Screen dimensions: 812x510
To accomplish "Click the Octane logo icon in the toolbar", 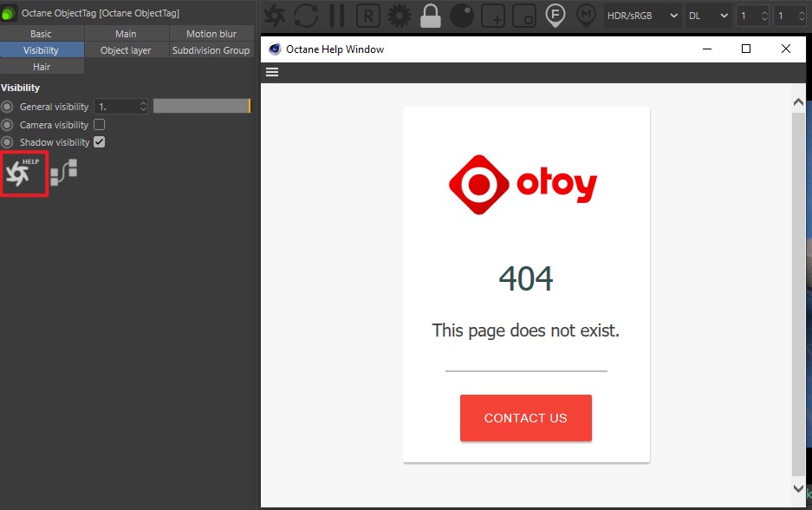I will pos(275,16).
